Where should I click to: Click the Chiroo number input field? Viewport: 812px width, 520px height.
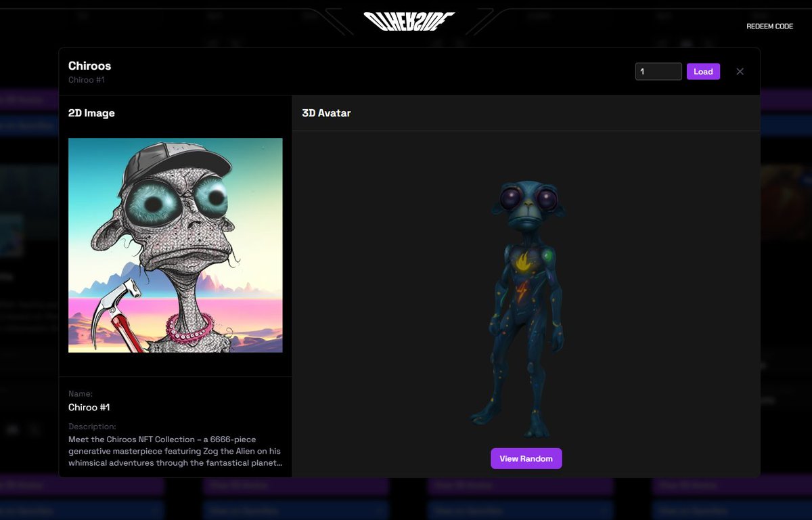pyautogui.click(x=658, y=71)
